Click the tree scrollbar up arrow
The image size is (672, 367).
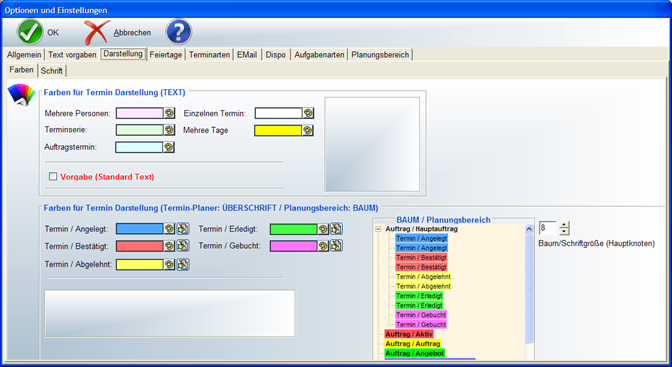(x=529, y=229)
